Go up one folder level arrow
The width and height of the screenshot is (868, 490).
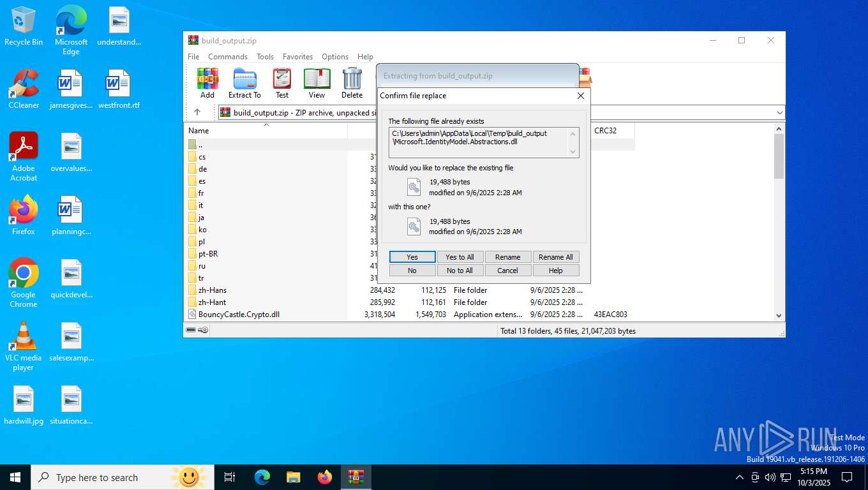[197, 112]
